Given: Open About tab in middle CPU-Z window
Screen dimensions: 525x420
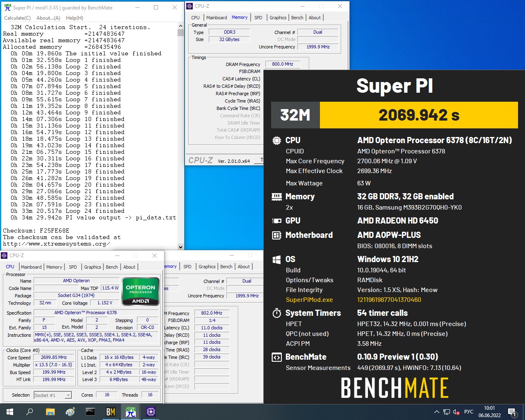Looking at the screenshot, I should 244,267.
